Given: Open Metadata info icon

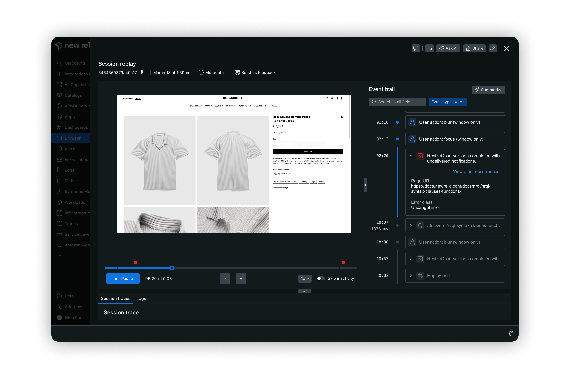Looking at the screenshot, I should 201,73.
